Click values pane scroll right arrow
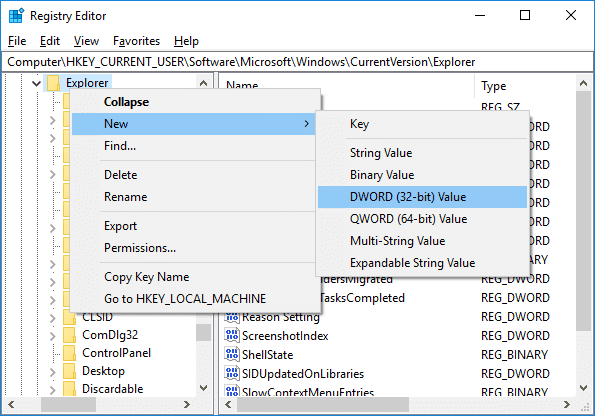The image size is (595, 416). (x=567, y=405)
